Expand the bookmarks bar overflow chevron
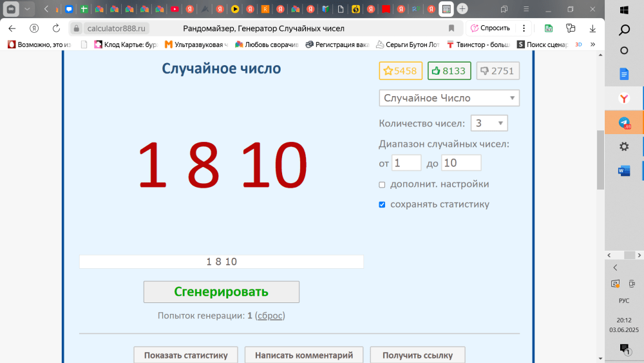644x363 pixels. click(592, 44)
